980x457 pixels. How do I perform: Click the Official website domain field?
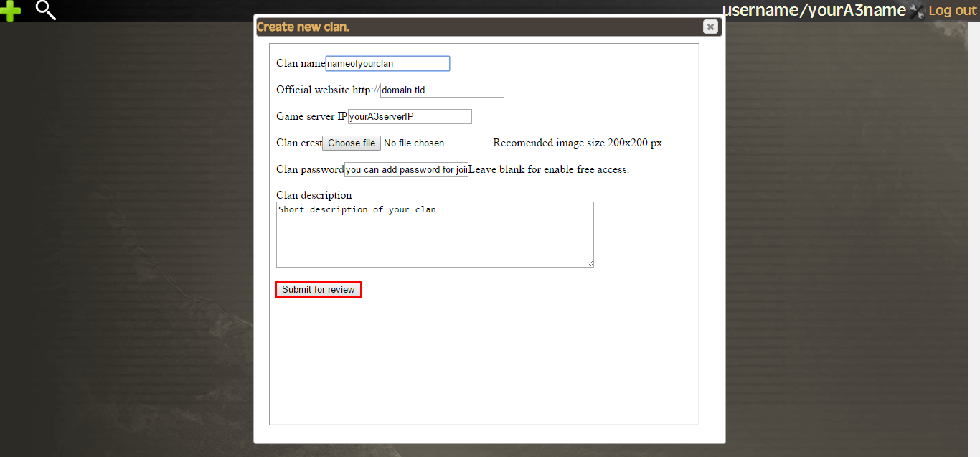(x=442, y=90)
